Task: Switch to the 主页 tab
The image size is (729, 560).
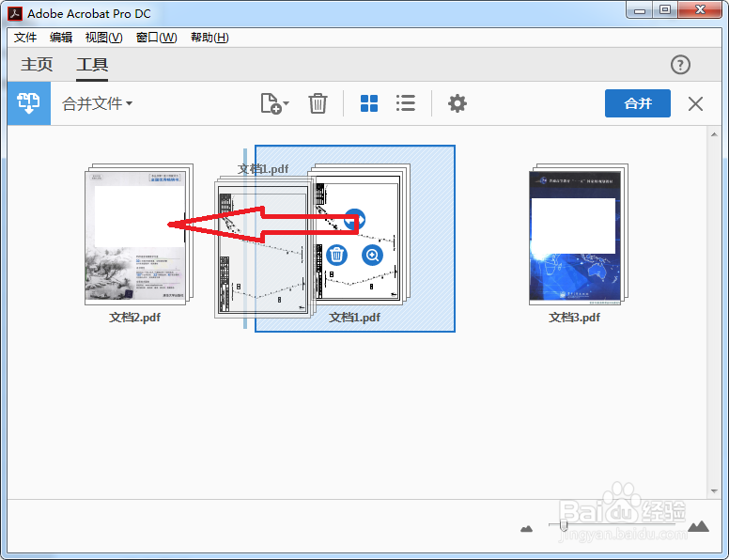Action: 37,64
